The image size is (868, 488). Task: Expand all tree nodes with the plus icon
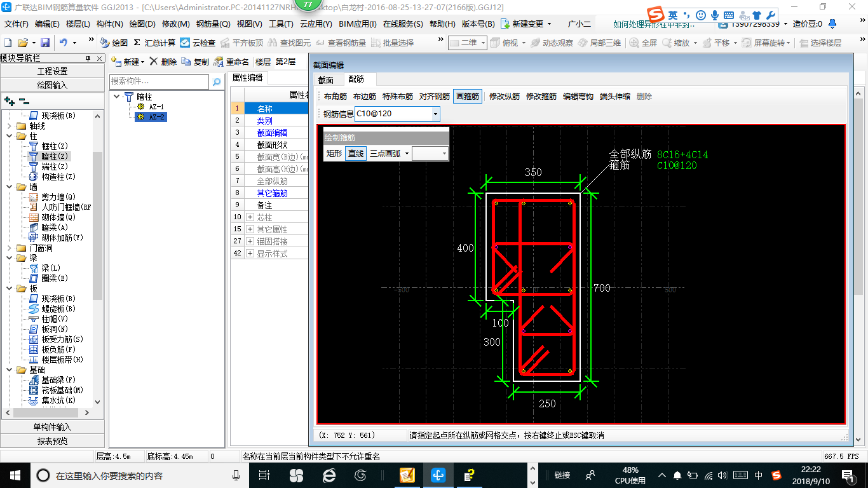pyautogui.click(x=9, y=101)
